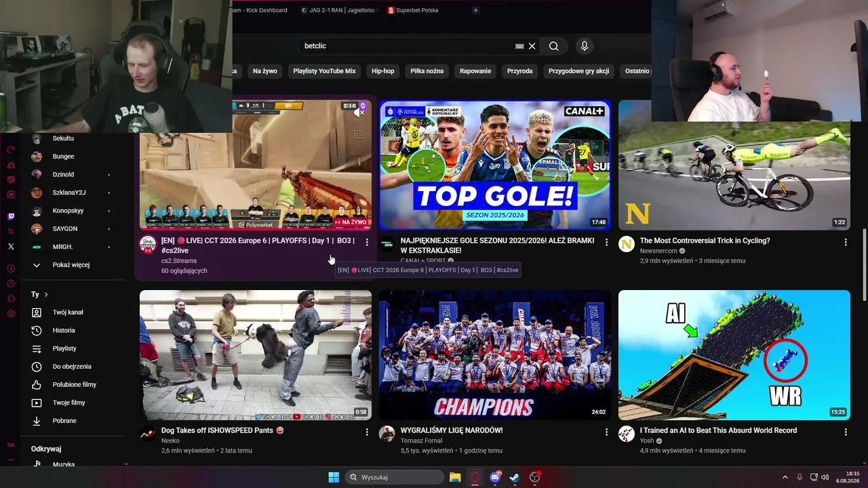Open X (Twitter) from the Opera GX sidebar
This screenshot has height=488, width=868.
11,247
